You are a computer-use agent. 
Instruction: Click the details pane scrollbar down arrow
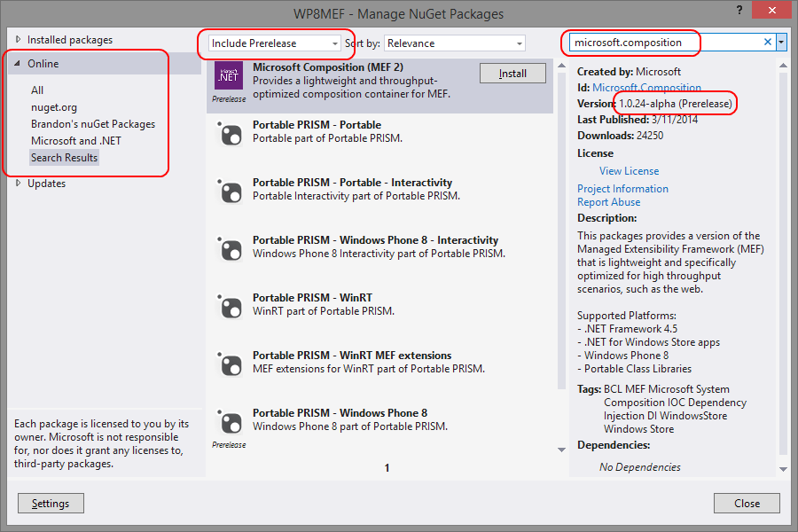(x=783, y=469)
